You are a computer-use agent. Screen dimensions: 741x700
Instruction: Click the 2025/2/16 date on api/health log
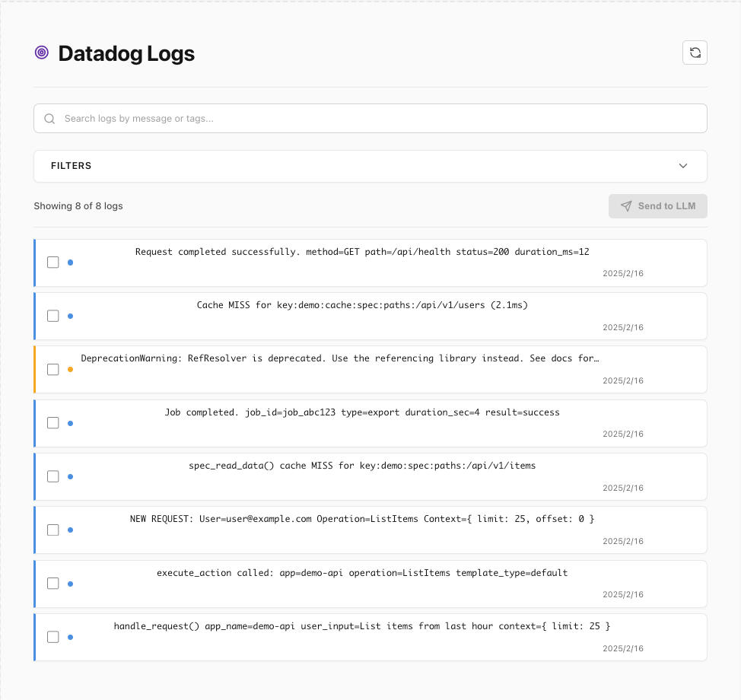click(x=623, y=274)
